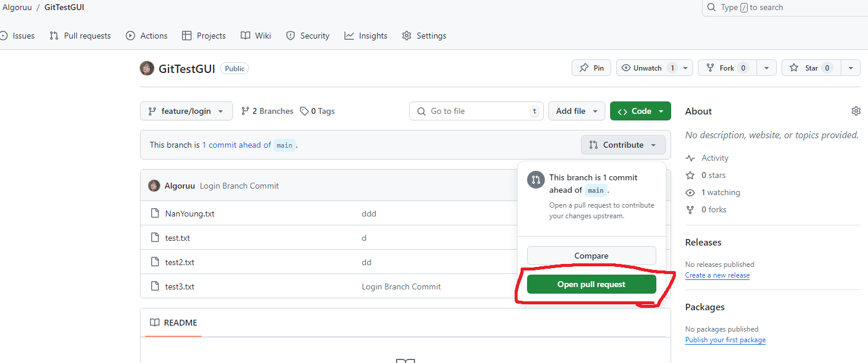The width and height of the screenshot is (868, 363).
Task: Click the fork icon beside 0 forks
Action: pos(690,209)
